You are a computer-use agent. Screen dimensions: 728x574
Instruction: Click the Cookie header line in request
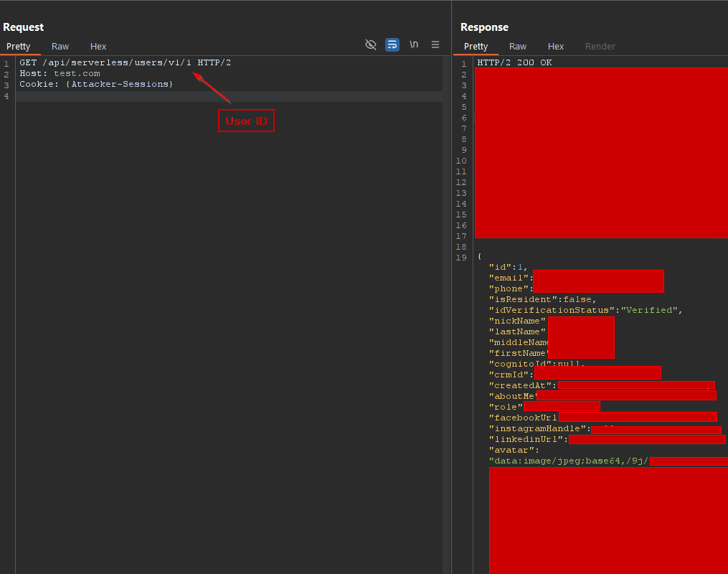tap(96, 85)
